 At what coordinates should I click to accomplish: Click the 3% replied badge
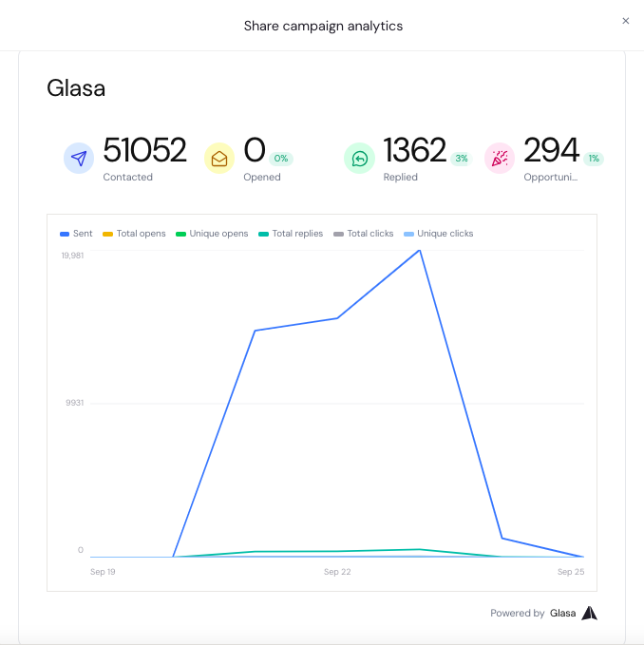click(x=462, y=159)
